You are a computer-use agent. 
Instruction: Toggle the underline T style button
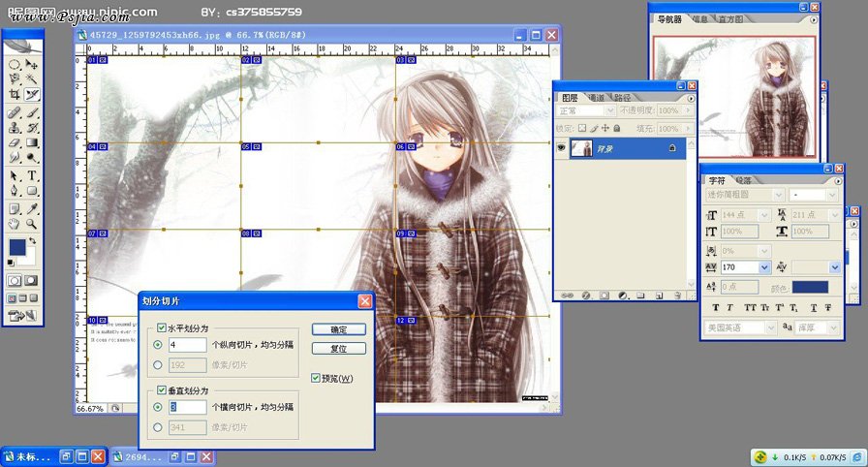[x=813, y=308]
